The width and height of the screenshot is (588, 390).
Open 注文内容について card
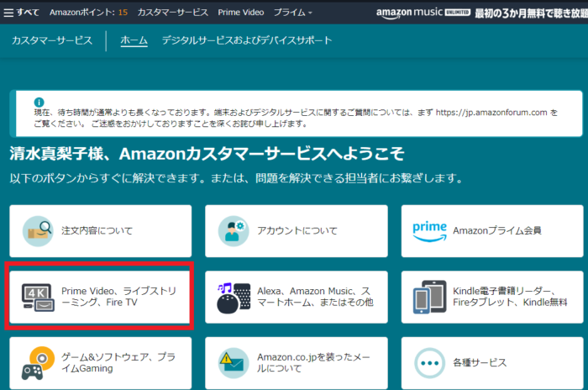[101, 231]
